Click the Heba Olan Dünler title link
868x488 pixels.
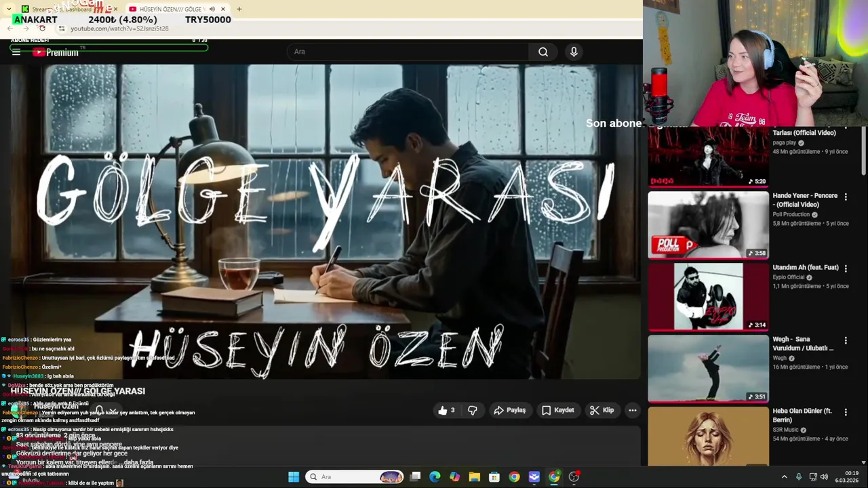[x=802, y=415]
